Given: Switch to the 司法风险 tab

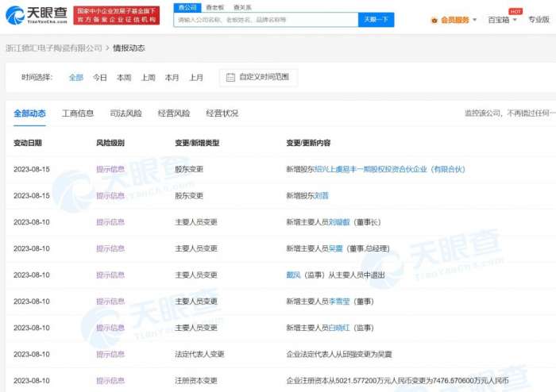Looking at the screenshot, I should tap(125, 113).
